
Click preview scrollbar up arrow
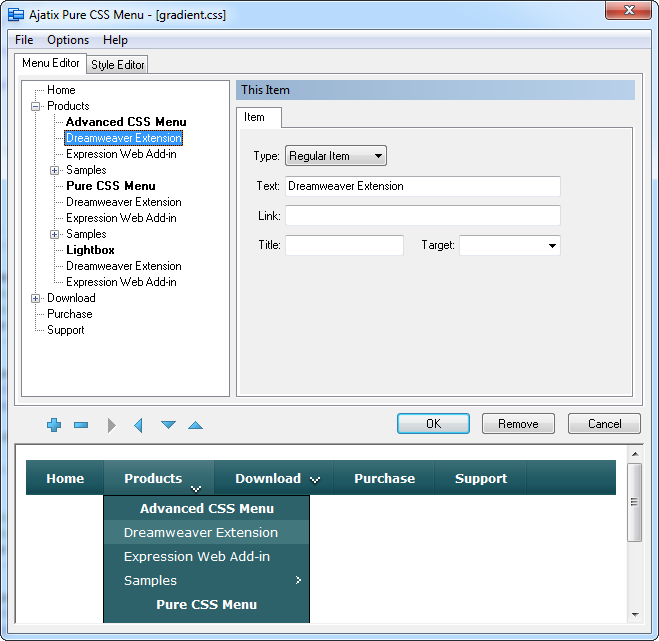pos(635,454)
